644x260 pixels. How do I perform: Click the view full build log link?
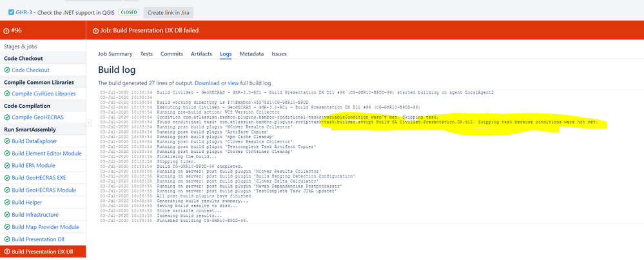tap(233, 83)
